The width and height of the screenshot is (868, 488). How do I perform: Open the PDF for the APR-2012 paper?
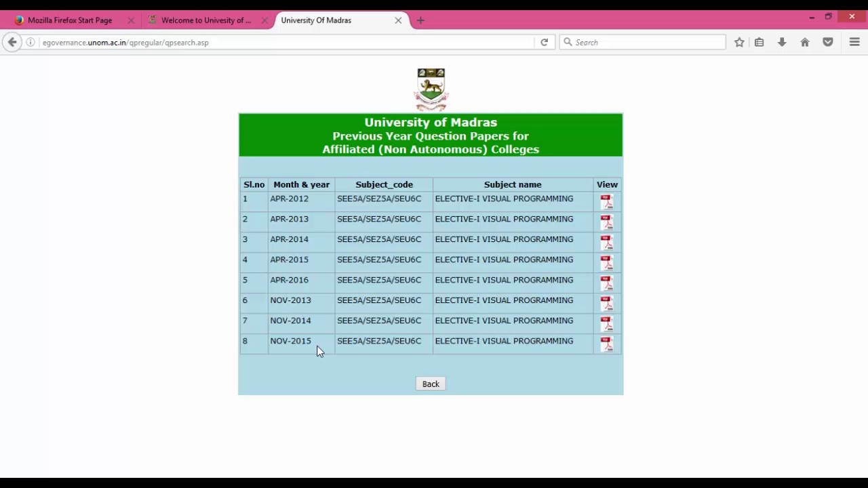coord(607,202)
